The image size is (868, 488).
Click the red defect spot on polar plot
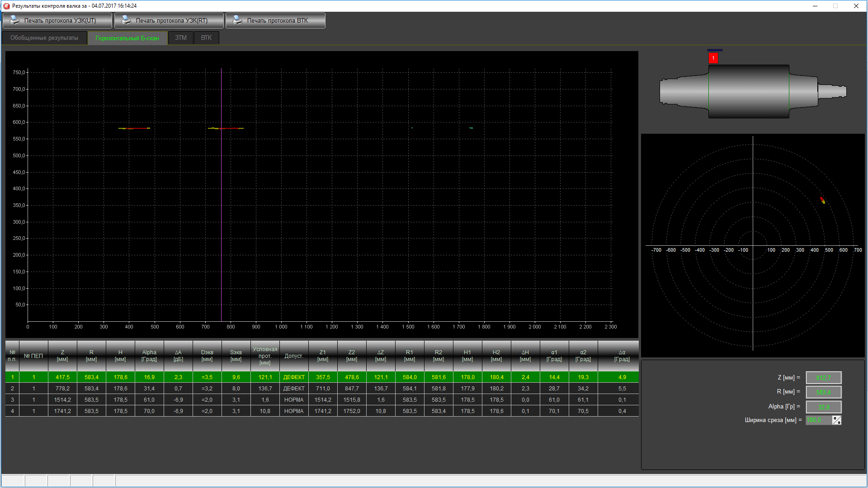tap(822, 199)
